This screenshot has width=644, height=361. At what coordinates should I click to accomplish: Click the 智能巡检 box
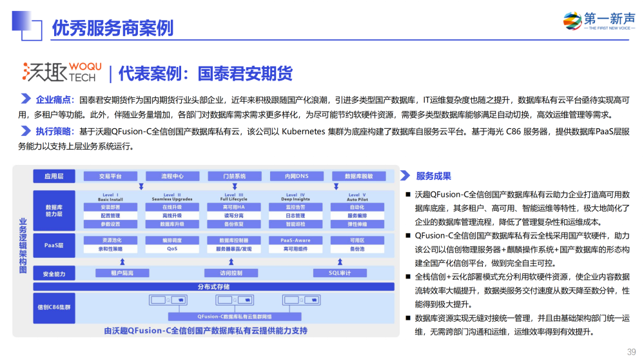point(296,224)
